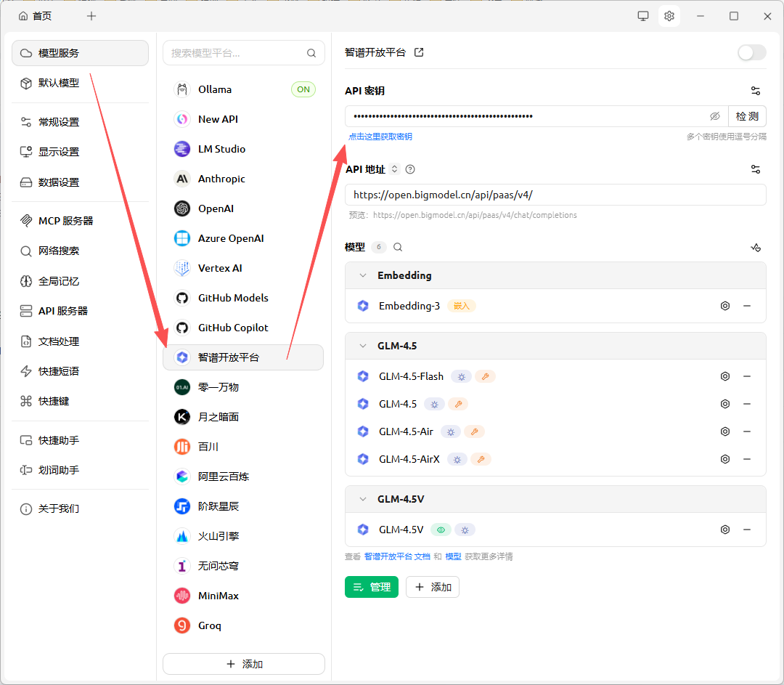The image size is (784, 685).
Task: Click the model health check icon
Action: (756, 248)
